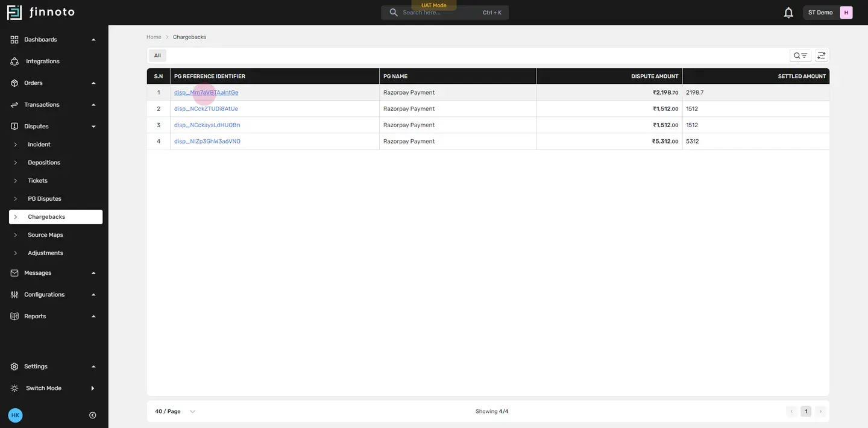Click previous page arrow

pos(791,412)
